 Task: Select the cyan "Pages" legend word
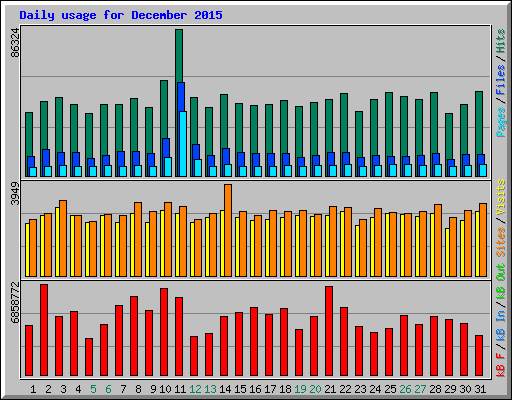(x=501, y=122)
